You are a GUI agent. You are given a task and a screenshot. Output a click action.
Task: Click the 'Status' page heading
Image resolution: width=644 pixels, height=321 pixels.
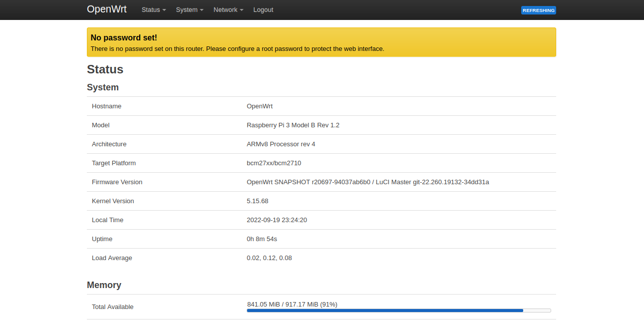click(x=105, y=69)
